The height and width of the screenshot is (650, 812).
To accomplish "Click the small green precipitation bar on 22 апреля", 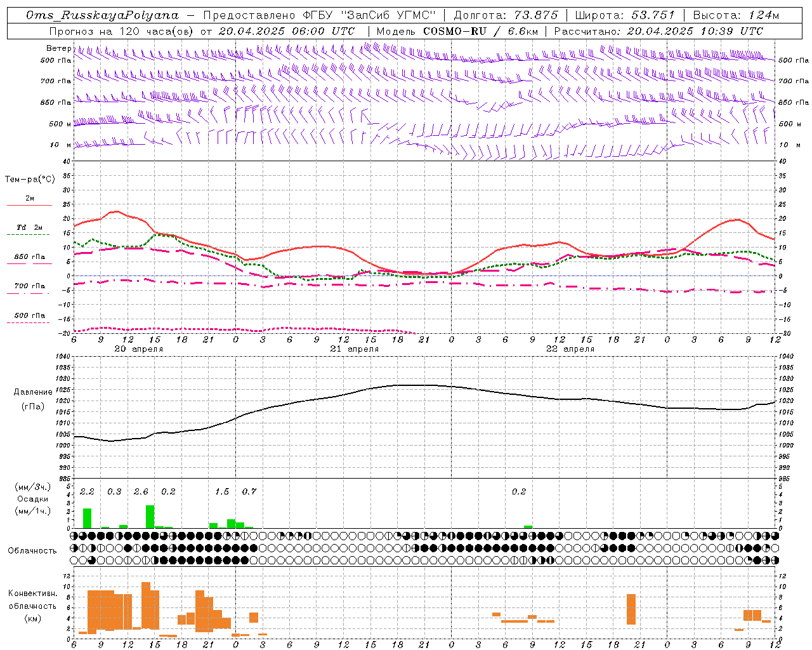I will [x=528, y=527].
